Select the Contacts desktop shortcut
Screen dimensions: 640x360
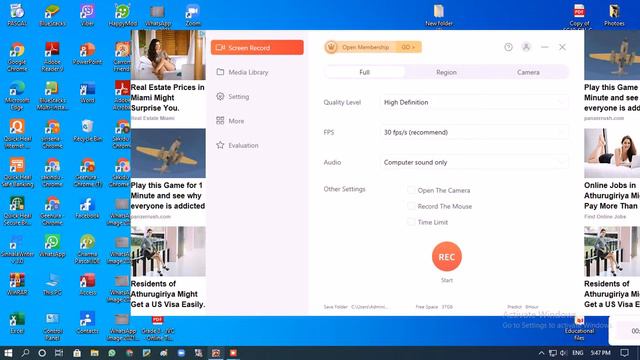[x=87, y=322]
